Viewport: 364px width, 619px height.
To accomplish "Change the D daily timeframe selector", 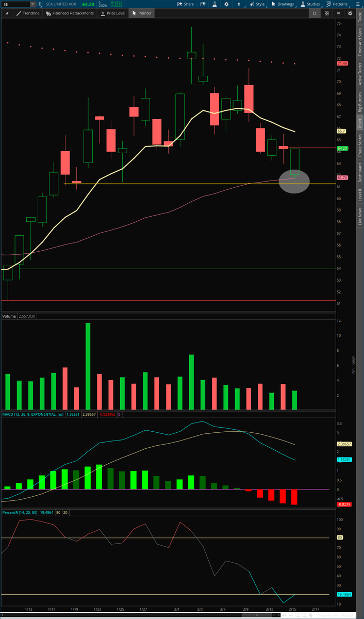I will pyautogui.click(x=239, y=4).
